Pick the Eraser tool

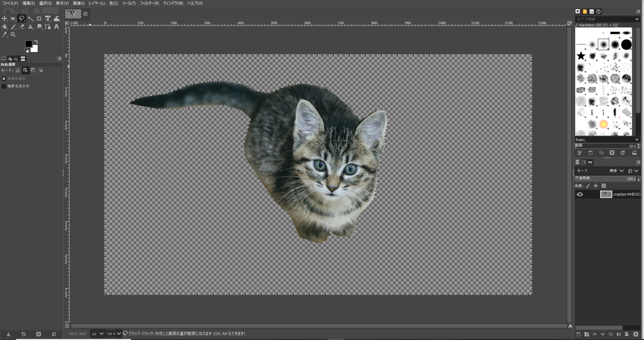[x=22, y=26]
